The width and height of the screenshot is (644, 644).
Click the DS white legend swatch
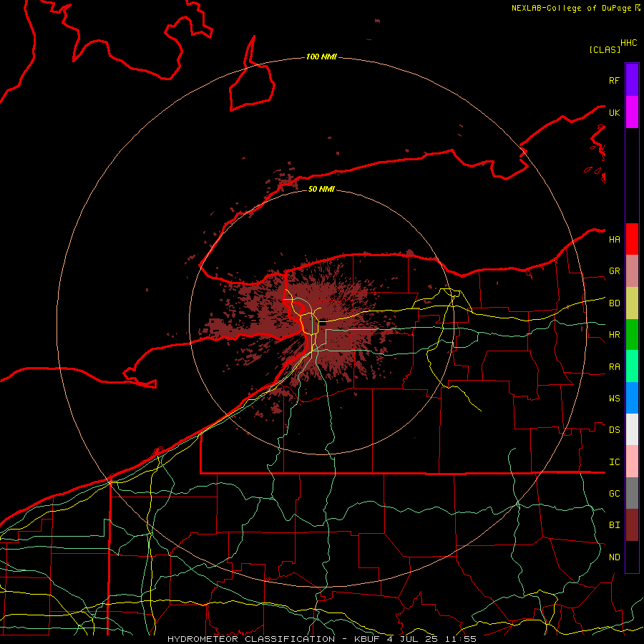click(x=632, y=429)
